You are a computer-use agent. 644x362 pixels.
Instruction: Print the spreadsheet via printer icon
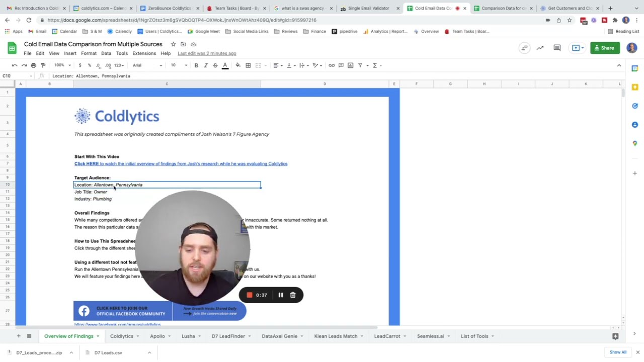click(x=33, y=65)
